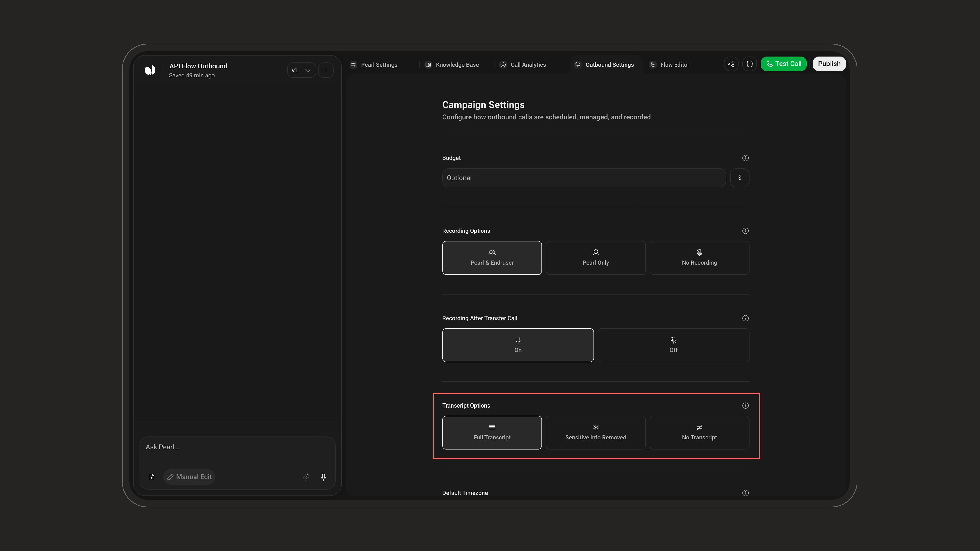Show the Transcript Options info icon

746,406
